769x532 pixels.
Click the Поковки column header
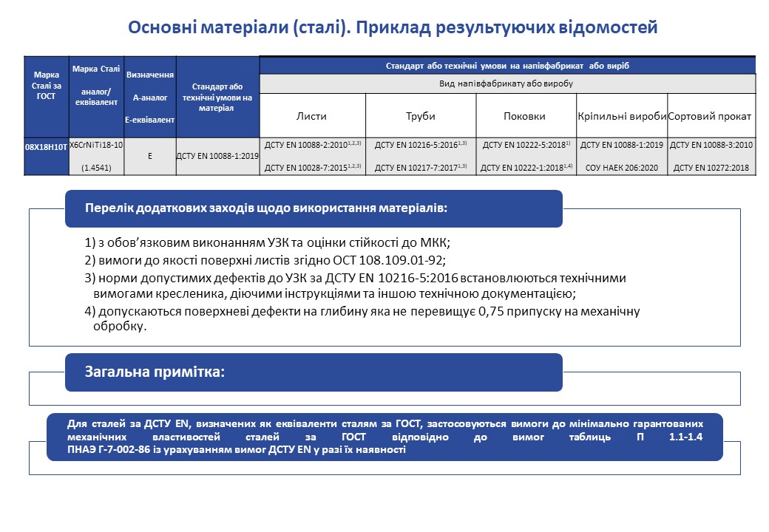(524, 116)
